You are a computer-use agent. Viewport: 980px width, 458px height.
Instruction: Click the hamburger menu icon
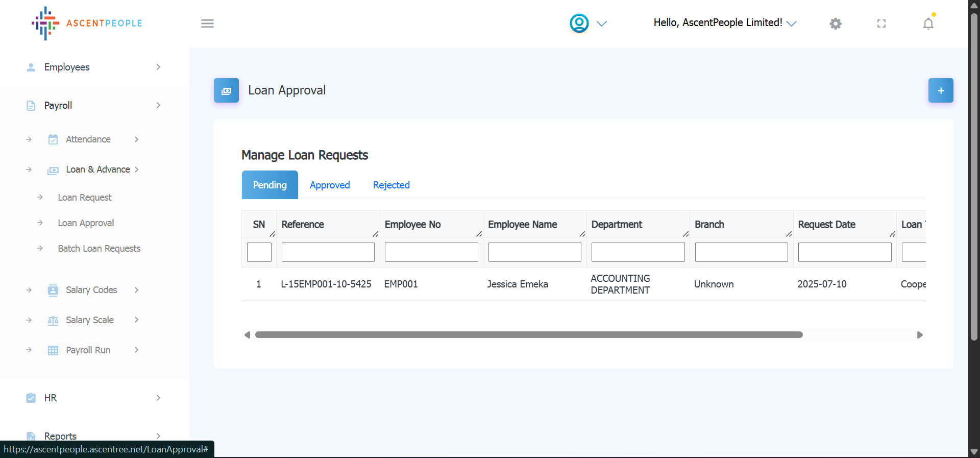tap(207, 23)
